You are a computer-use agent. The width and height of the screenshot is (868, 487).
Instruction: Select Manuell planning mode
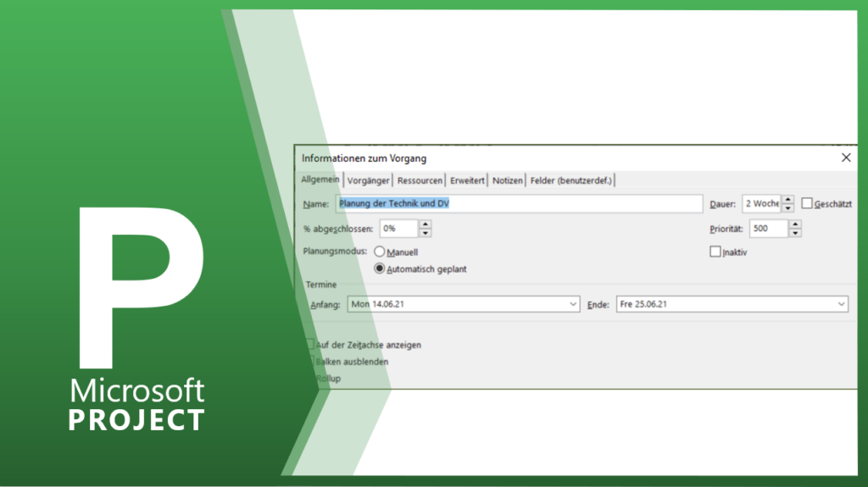(x=379, y=252)
